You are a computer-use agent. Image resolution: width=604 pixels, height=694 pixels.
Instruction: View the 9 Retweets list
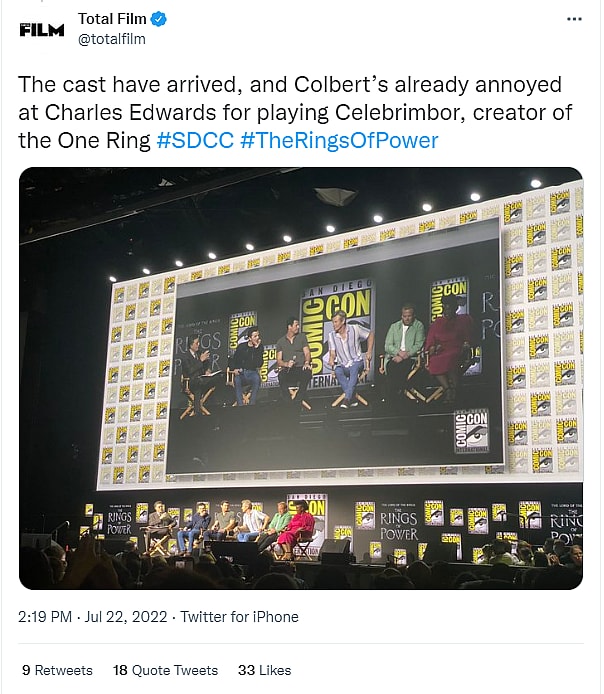click(x=57, y=670)
